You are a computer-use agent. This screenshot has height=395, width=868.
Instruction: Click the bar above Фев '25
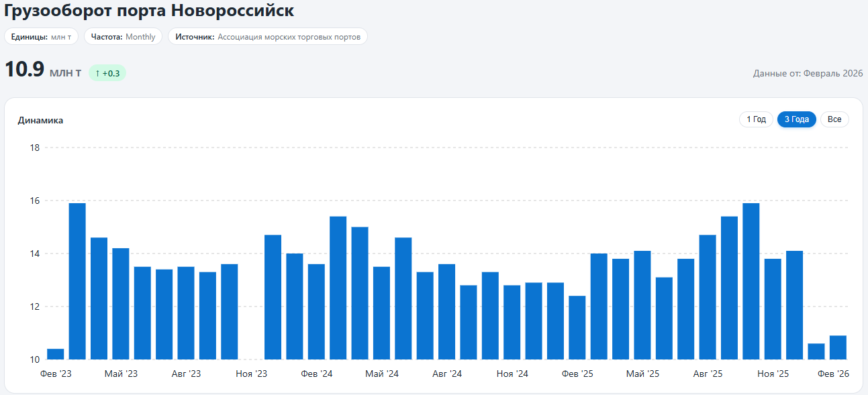577,327
